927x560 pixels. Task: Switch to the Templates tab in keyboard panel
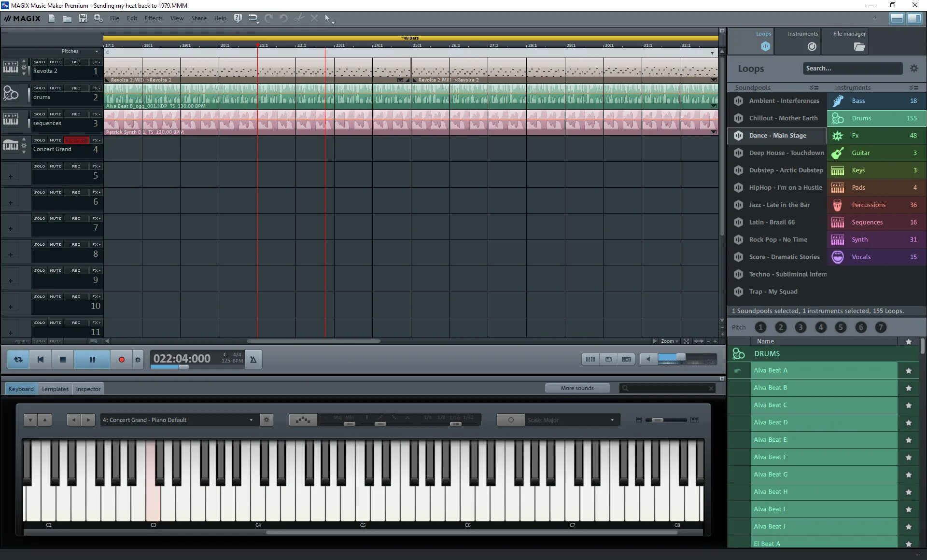pyautogui.click(x=54, y=389)
